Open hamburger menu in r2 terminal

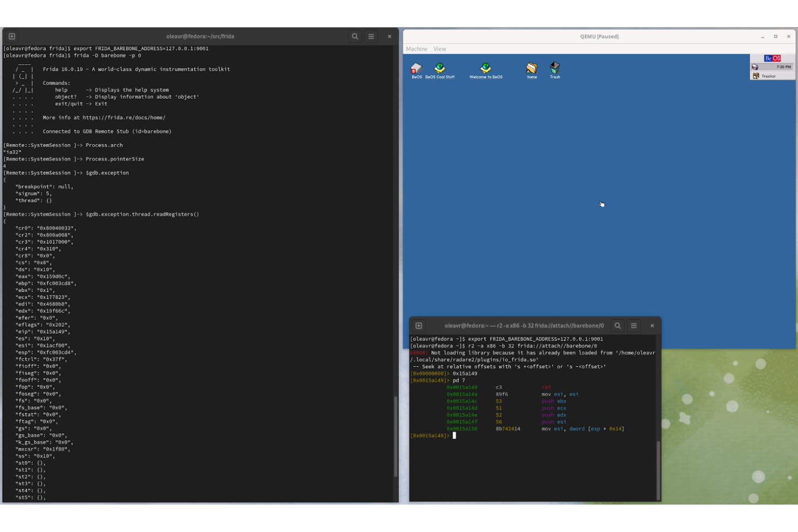click(634, 326)
